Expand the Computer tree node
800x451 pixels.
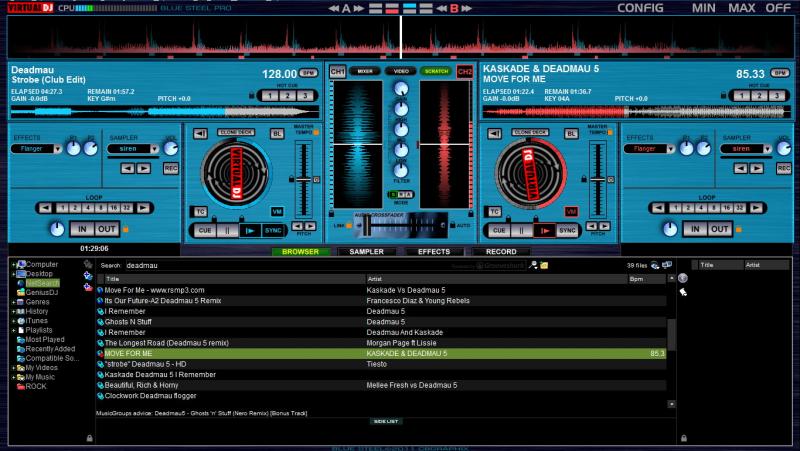pos(14,265)
